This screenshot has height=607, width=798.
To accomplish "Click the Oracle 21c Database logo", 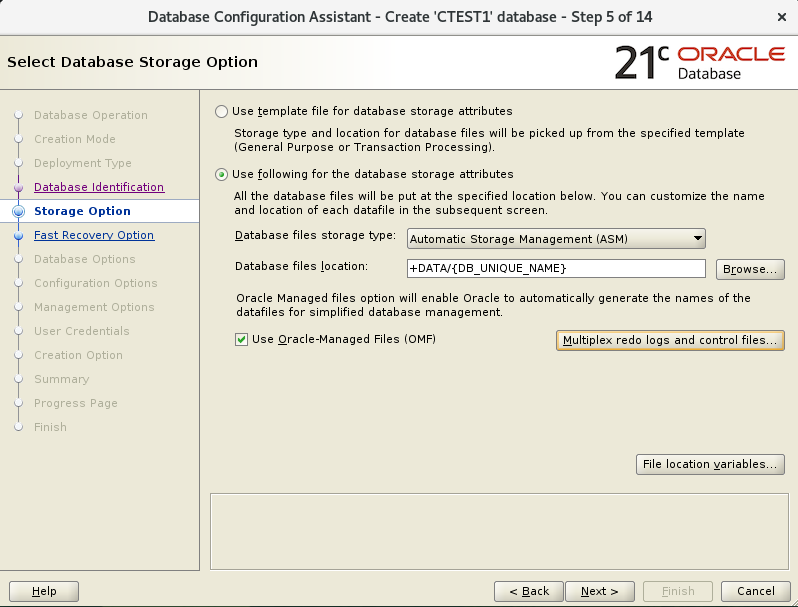I will [x=700, y=63].
